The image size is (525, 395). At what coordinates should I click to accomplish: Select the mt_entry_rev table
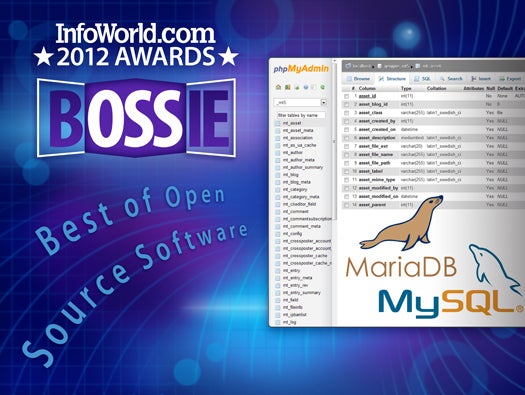tap(295, 285)
